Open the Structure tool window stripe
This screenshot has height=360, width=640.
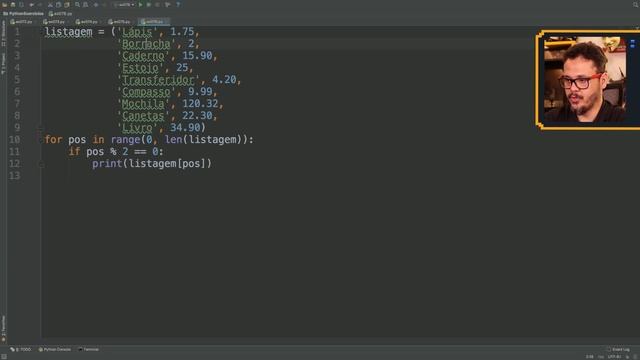tap(3, 34)
